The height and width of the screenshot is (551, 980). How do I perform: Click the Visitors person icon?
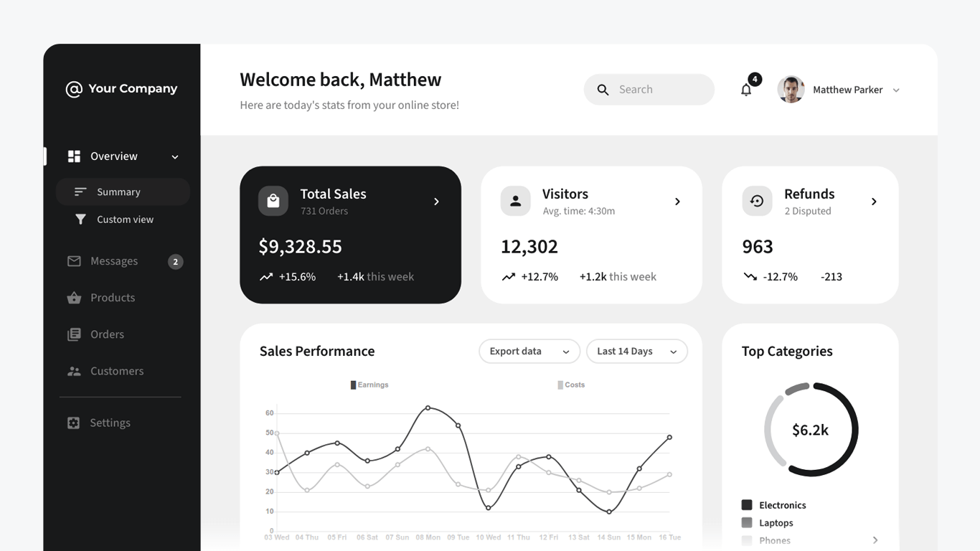(x=515, y=201)
